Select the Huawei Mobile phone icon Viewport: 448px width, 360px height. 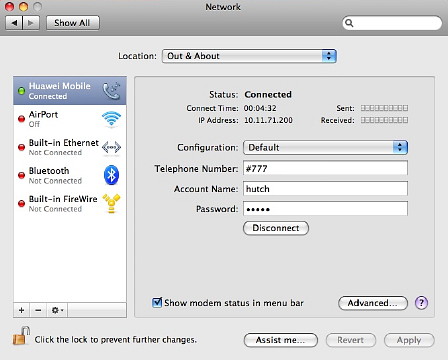(x=111, y=91)
